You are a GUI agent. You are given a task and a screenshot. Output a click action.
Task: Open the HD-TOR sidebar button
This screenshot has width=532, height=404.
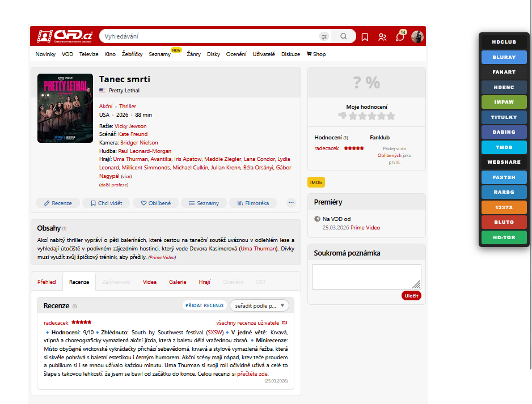coord(504,237)
